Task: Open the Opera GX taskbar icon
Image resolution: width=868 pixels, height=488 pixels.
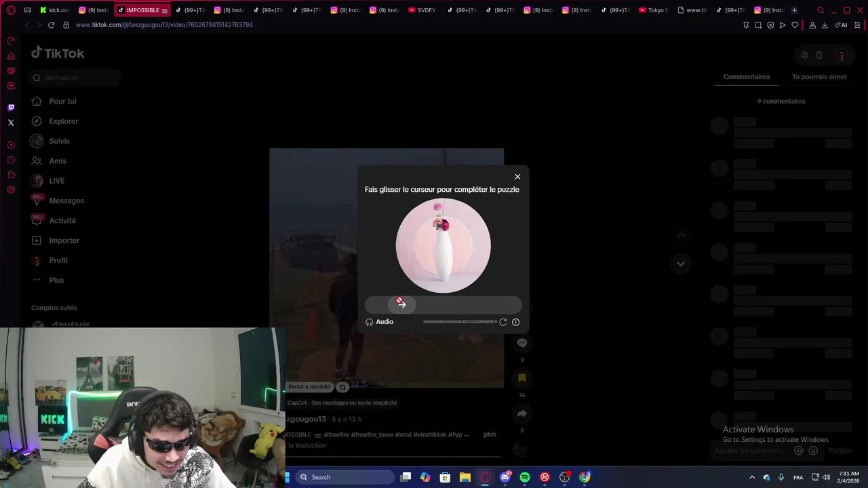Action: point(485,477)
